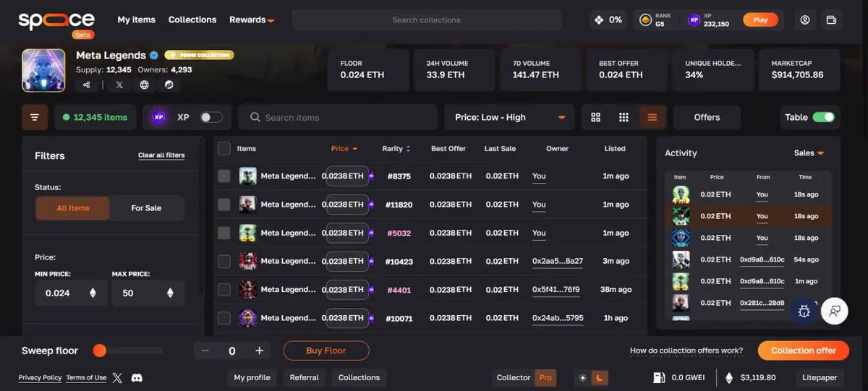The height and width of the screenshot is (391, 868).
Task: Click the Collection offer button
Action: 803,351
